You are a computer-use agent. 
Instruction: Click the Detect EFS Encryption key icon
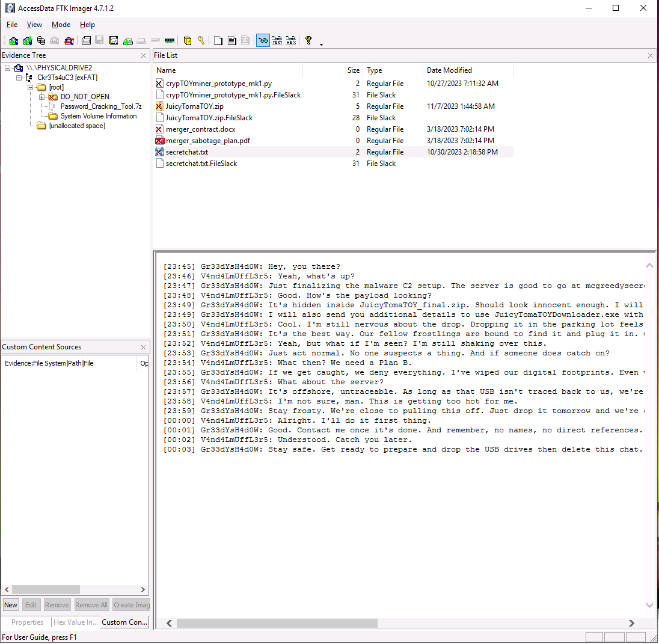(201, 40)
